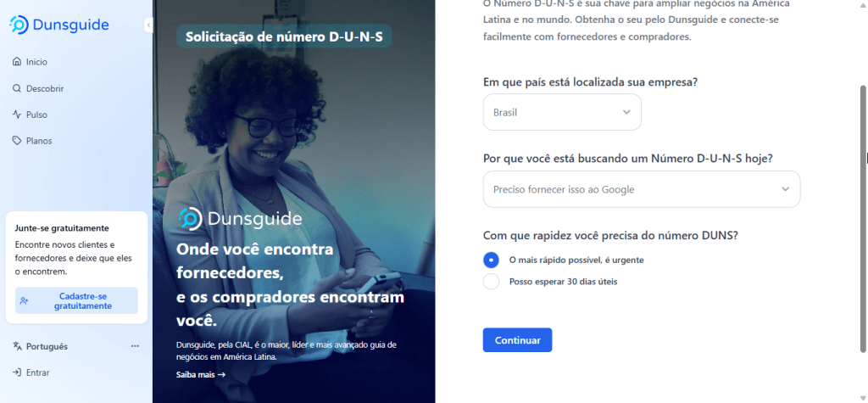Viewport: 868px width, 403px height.
Task: Click the Entrar login arrow icon
Action: [17, 372]
